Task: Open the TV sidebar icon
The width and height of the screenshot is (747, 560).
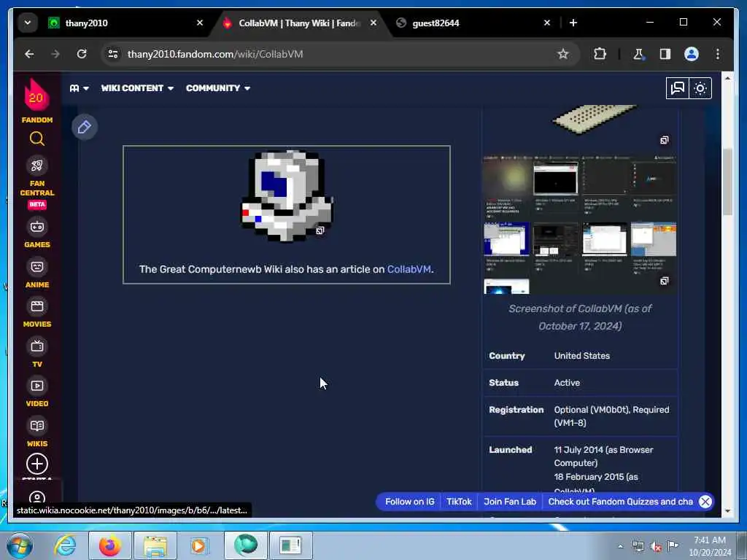Action: (x=36, y=346)
